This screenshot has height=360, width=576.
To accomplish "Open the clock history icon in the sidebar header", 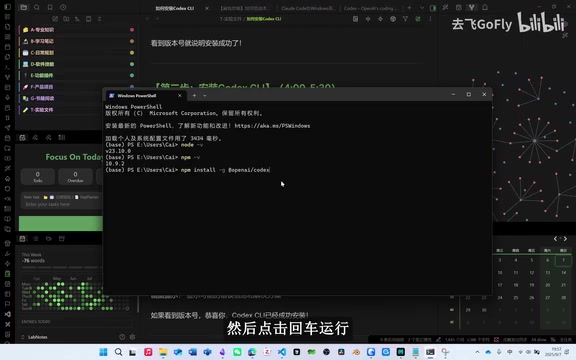I will click(x=63, y=7).
